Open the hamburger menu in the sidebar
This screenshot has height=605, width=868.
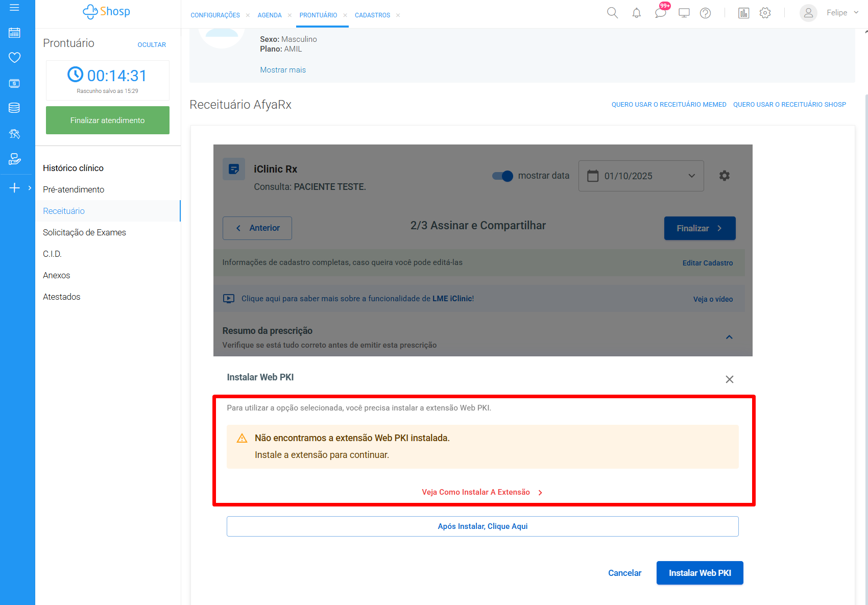[14, 8]
